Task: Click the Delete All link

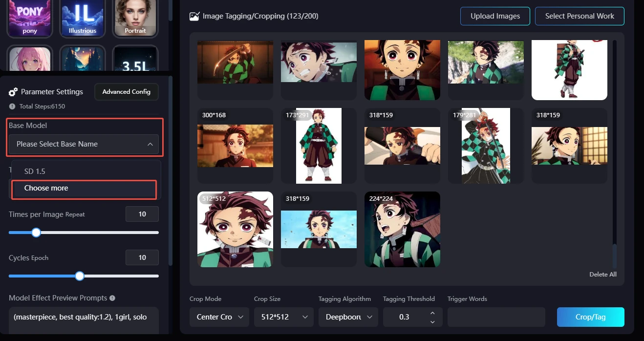Action: [x=602, y=275]
